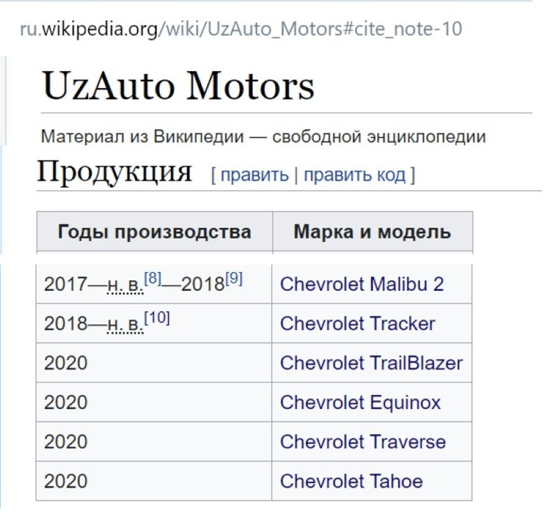Click the 'Продукция' section heading
560x516 pixels.
pyautogui.click(x=115, y=172)
